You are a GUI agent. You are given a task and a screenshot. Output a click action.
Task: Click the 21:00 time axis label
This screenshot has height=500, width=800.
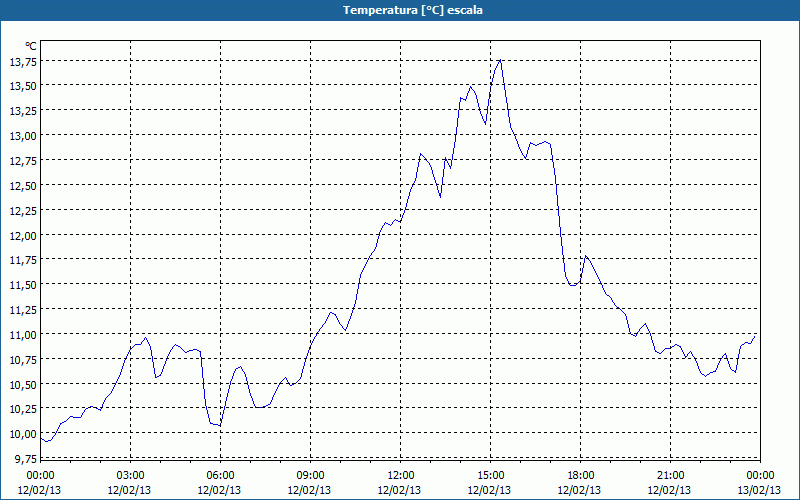[670, 476]
